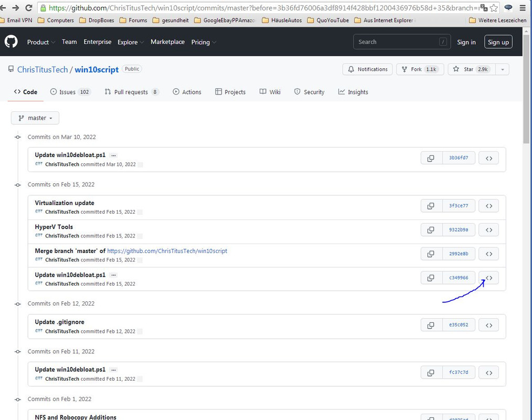532x420 pixels.
Task: Open the master branch selector
Action: point(35,118)
